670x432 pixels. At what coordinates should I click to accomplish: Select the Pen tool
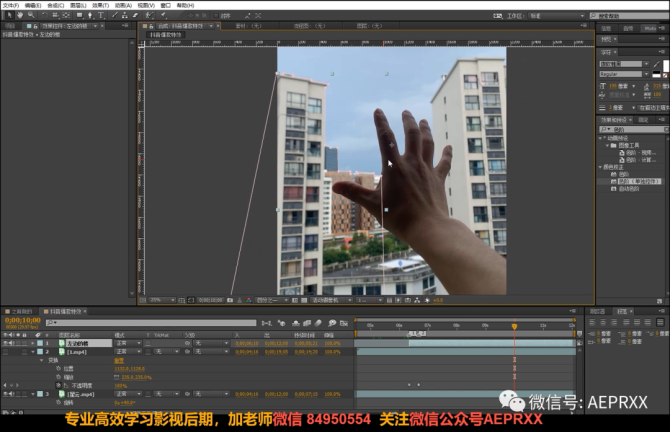[90, 15]
